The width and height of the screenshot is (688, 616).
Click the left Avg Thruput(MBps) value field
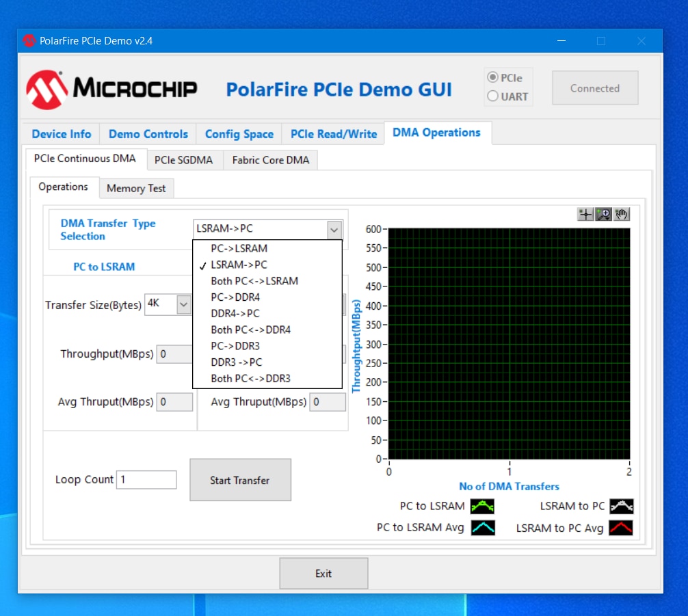[x=174, y=402]
